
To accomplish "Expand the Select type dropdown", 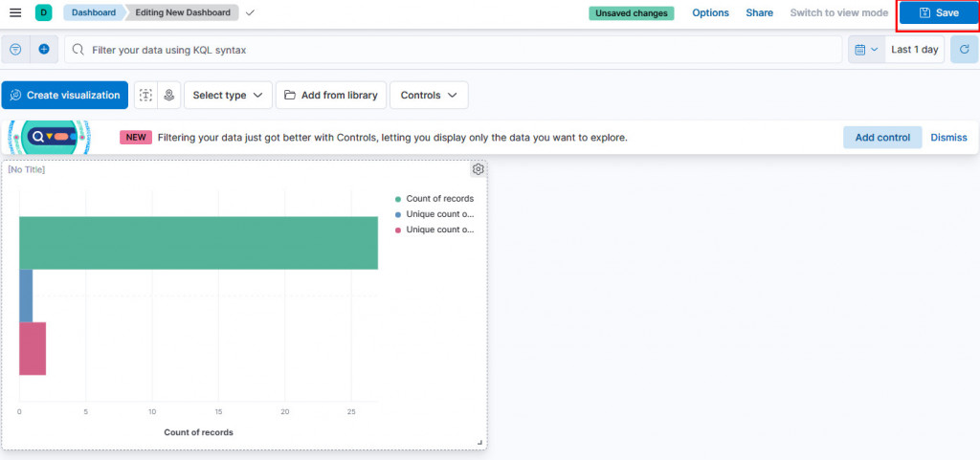I will pos(228,95).
